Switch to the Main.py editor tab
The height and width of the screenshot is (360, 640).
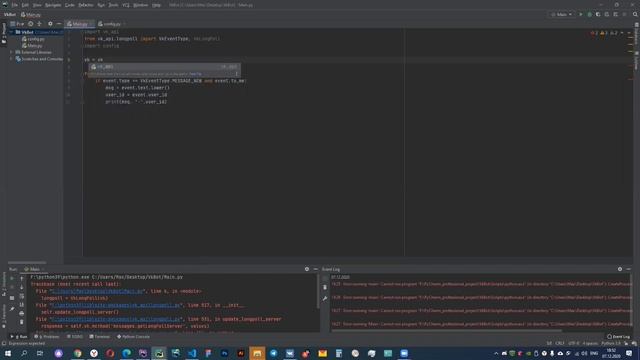80,24
